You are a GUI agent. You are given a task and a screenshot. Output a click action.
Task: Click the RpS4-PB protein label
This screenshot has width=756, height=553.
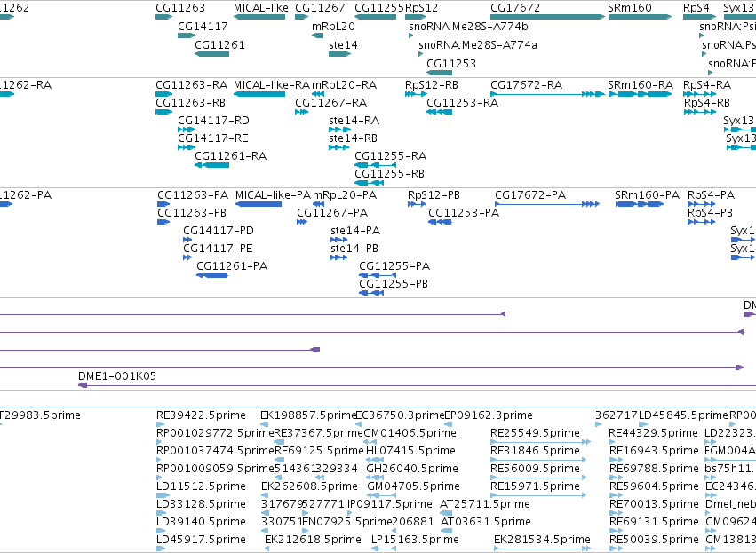[x=710, y=213]
